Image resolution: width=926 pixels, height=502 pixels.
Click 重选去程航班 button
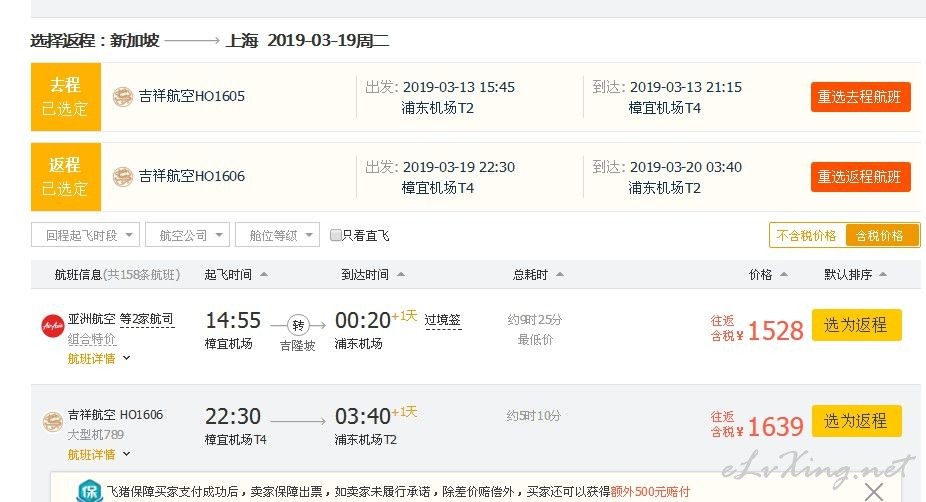[860, 97]
